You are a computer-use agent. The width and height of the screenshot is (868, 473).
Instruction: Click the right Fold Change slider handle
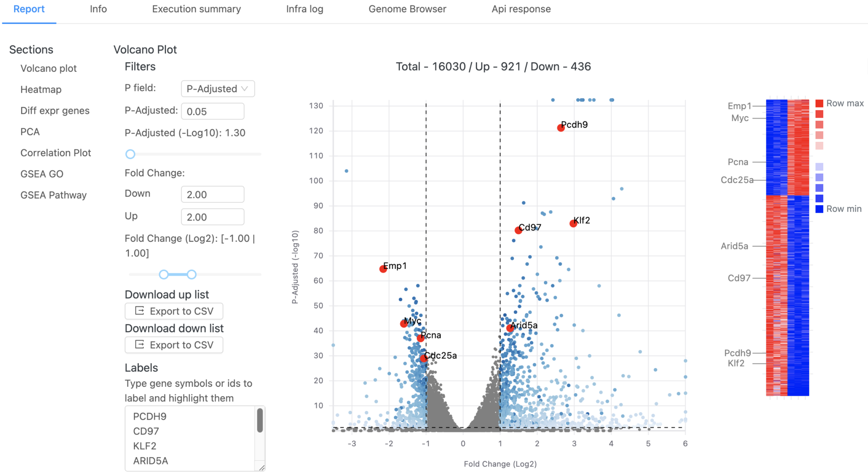[192, 274]
